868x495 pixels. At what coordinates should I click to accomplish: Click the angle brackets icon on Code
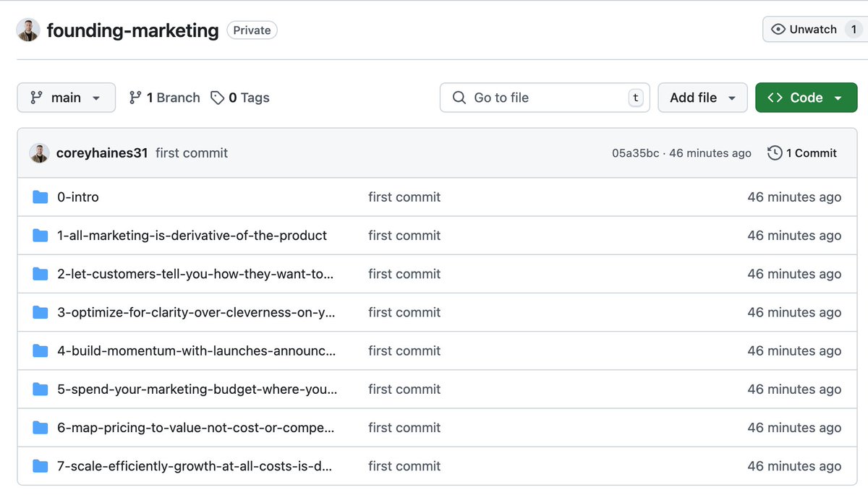click(x=775, y=98)
